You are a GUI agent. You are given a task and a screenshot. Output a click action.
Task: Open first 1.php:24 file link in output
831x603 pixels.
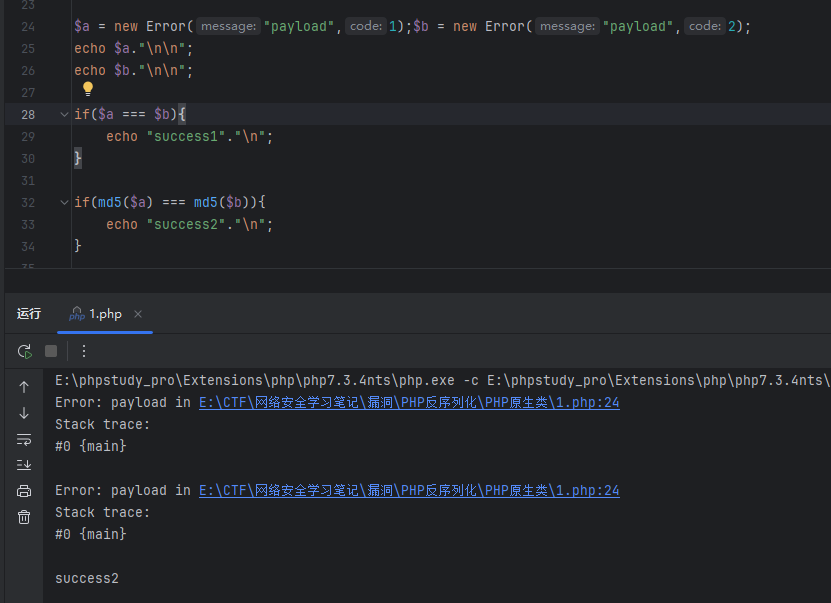(408, 403)
